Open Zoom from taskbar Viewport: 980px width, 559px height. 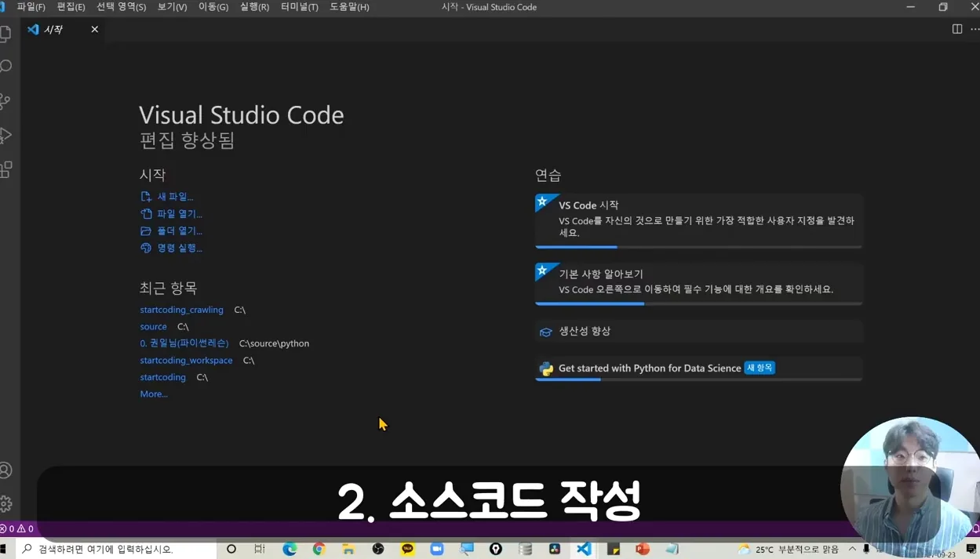(x=437, y=549)
